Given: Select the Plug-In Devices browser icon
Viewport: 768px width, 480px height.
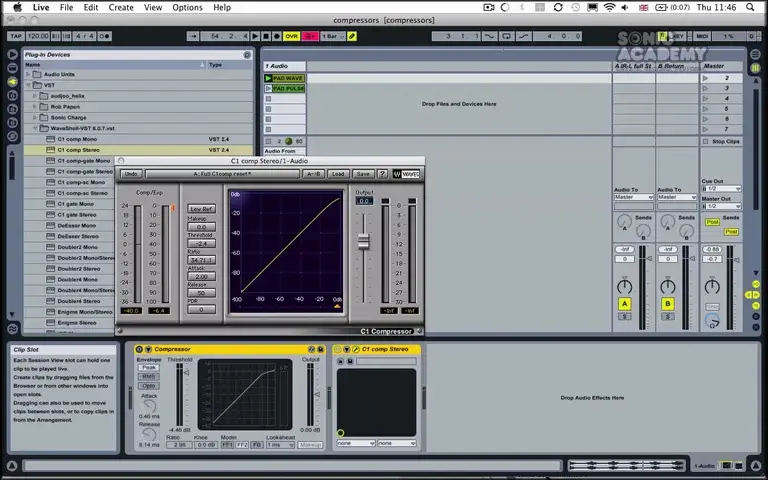Looking at the screenshot, I should (x=12, y=82).
